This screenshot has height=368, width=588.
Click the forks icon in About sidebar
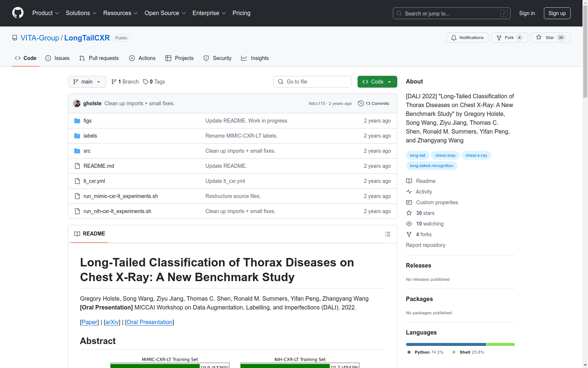(x=409, y=234)
